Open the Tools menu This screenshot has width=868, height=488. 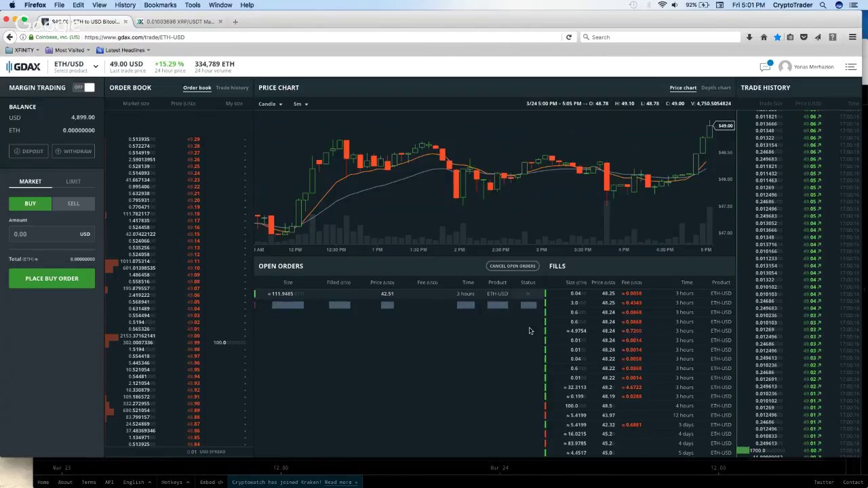pos(193,5)
